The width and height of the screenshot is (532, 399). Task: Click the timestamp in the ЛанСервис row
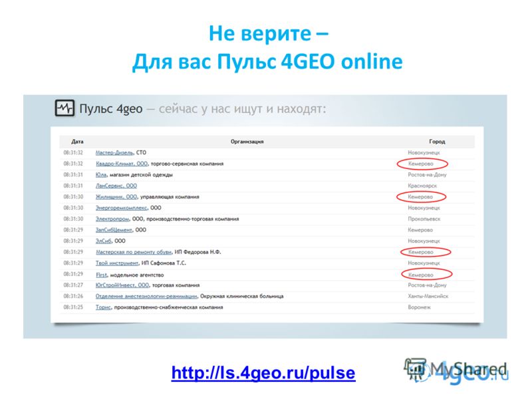(x=73, y=186)
